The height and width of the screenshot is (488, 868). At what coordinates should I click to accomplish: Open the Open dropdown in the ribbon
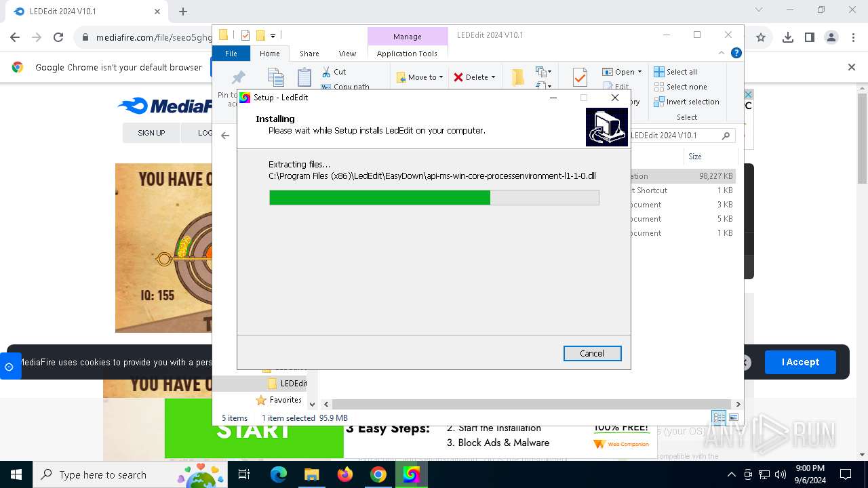[x=622, y=72]
